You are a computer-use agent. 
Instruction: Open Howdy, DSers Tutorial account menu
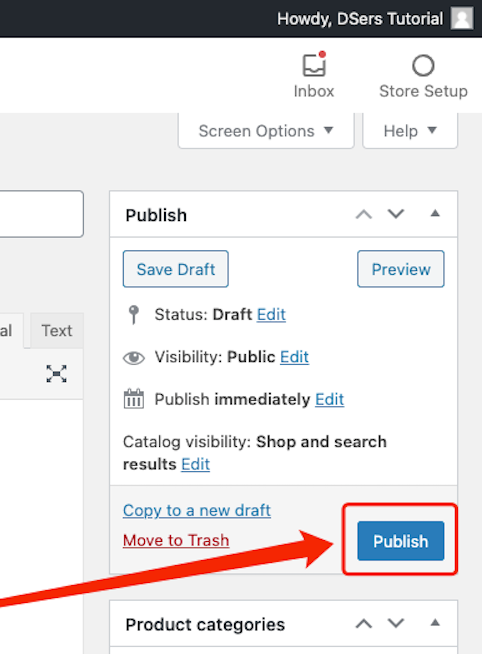click(360, 19)
